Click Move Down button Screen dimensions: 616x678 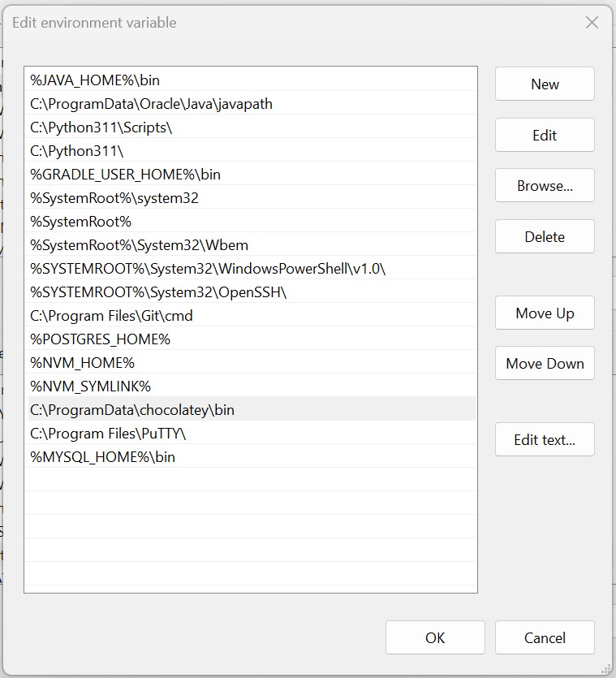(545, 364)
